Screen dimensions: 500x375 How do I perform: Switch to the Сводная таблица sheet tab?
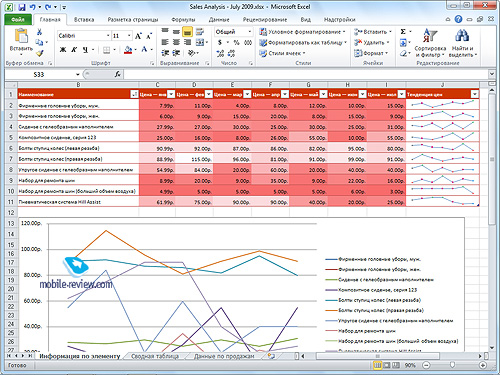pos(155,356)
